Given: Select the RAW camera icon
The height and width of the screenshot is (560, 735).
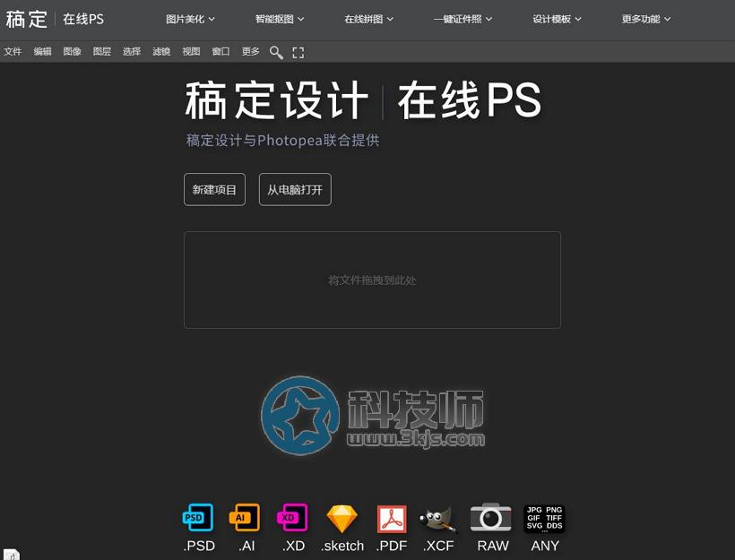Looking at the screenshot, I should [x=491, y=517].
